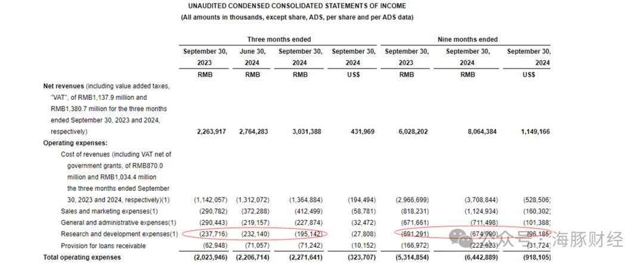This screenshot has width=644, height=265.
Task: Click cost of revenues value (3,708,844)
Action: [481, 200]
